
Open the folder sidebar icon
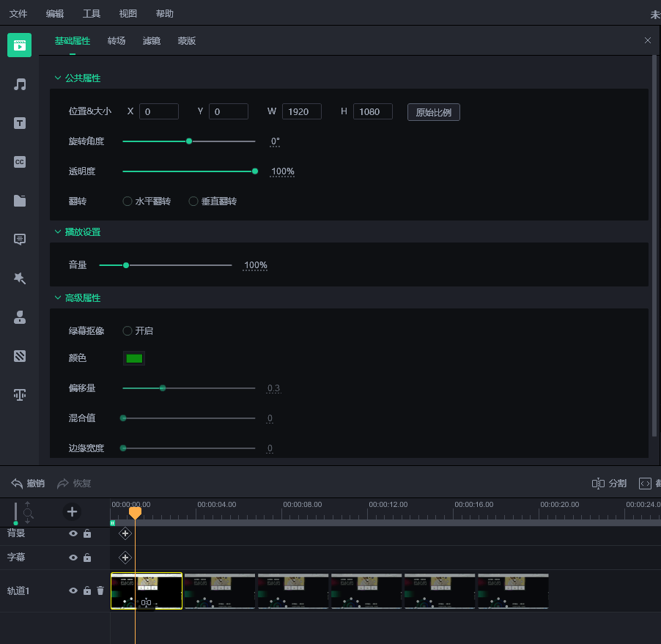(x=20, y=201)
